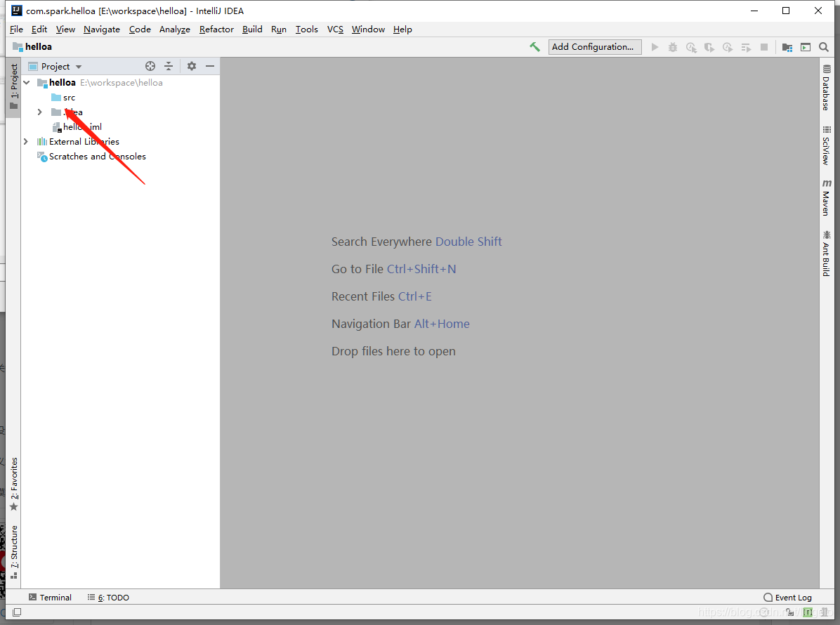Open the Help menu
The width and height of the screenshot is (840, 625).
point(402,29)
